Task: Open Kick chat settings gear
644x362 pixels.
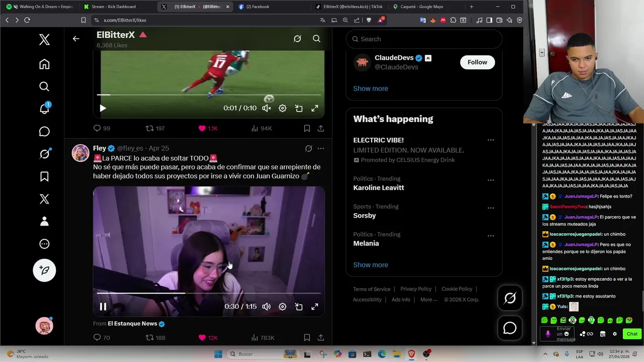Action: (614, 334)
